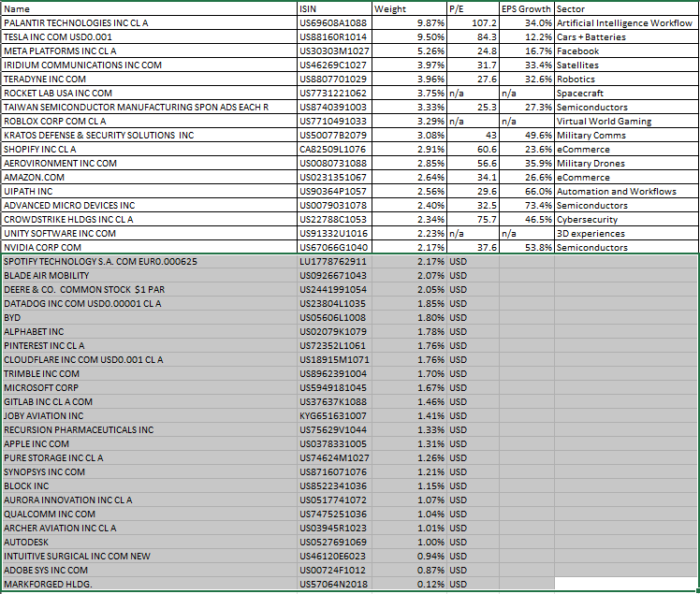Image resolution: width=700 pixels, height=594 pixels.
Task: Click AURORA INNOVATION INC CL A cell
Action: 149,500
